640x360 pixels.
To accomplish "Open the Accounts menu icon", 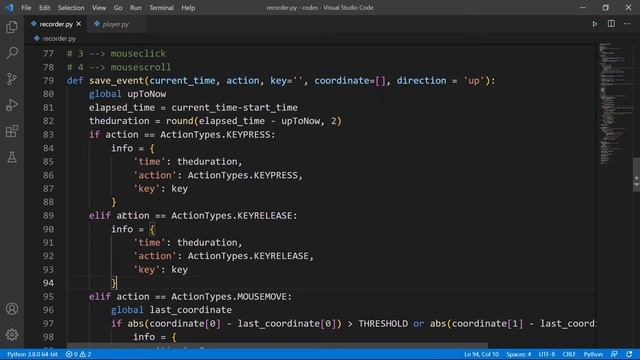I will (x=12, y=309).
